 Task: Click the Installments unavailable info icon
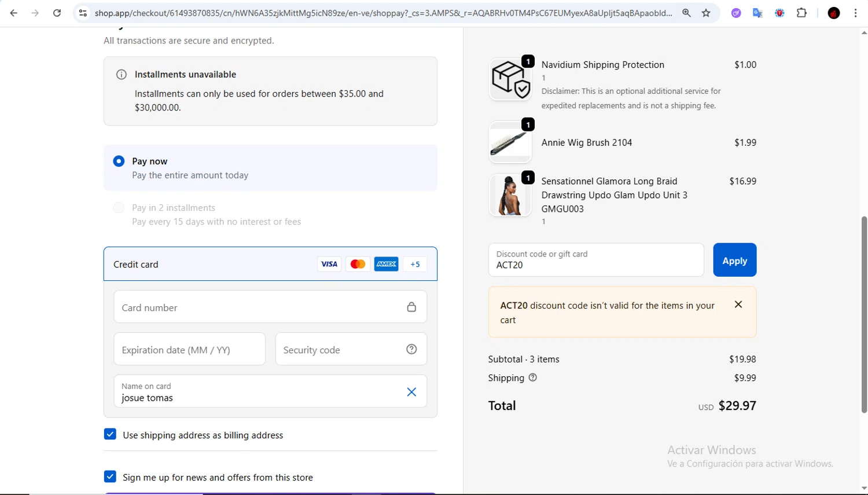pyautogui.click(x=122, y=74)
